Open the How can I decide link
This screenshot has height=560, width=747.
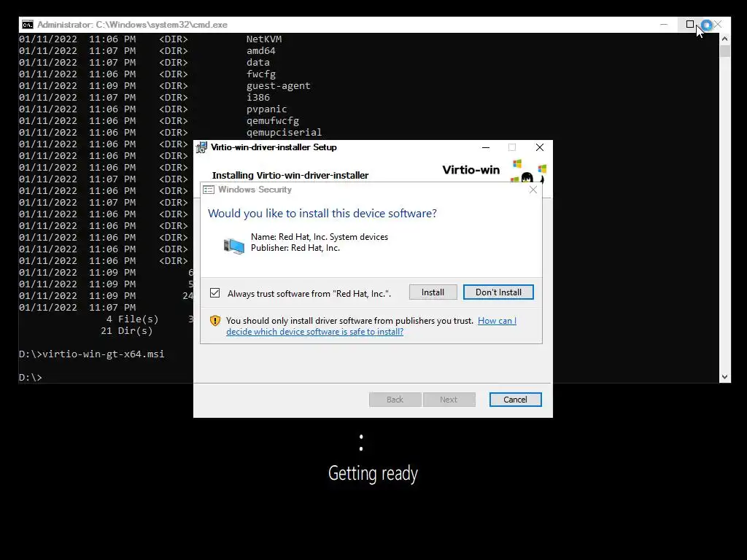tap(371, 326)
